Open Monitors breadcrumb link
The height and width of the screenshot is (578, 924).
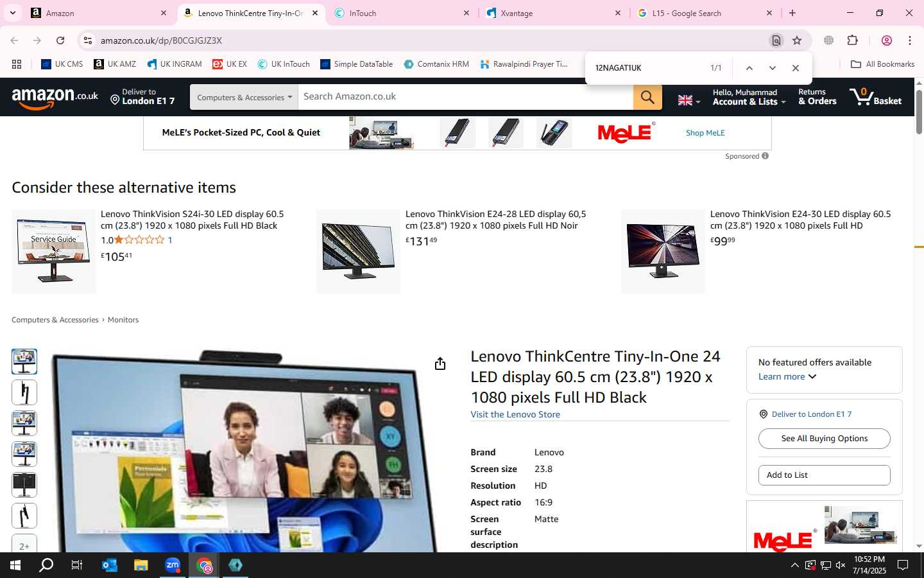click(x=123, y=320)
